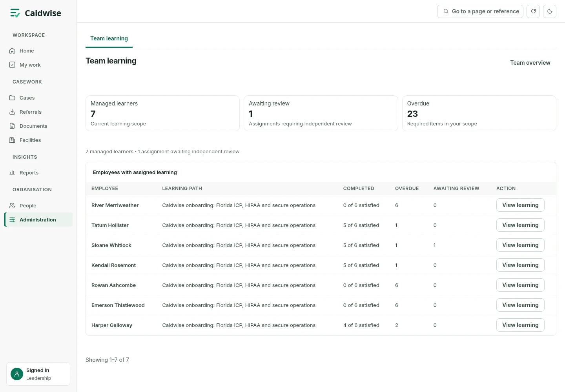Click the Caidwise logo icon
This screenshot has height=392, width=565.
point(15,13)
